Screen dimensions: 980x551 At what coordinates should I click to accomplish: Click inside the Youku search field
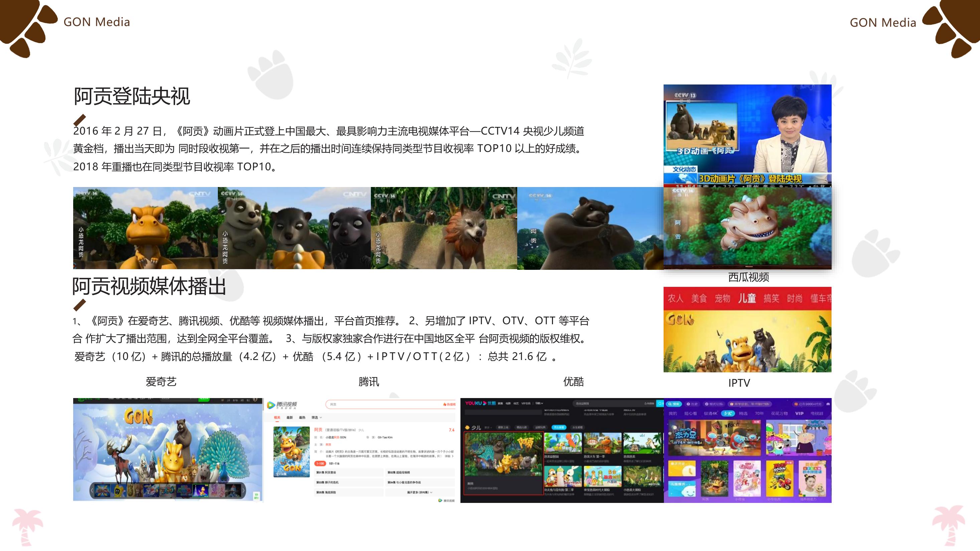[x=615, y=403]
